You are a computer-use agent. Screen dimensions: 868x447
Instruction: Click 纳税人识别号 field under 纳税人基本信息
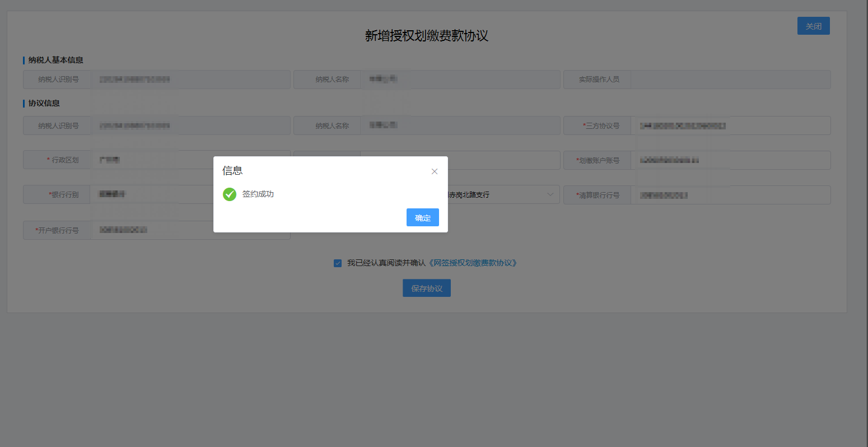tap(190, 80)
